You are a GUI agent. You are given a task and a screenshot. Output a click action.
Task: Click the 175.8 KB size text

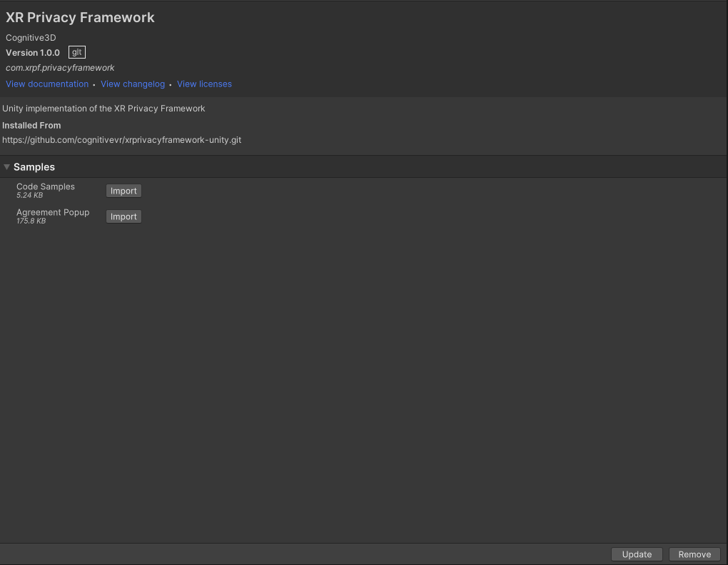click(31, 221)
